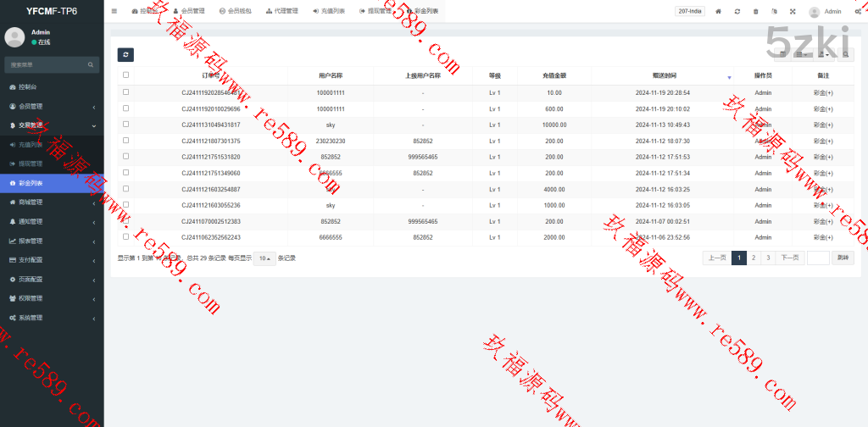The height and width of the screenshot is (427, 868).
Task: Open the 代理管理 tab in top bar
Action: coord(281,12)
